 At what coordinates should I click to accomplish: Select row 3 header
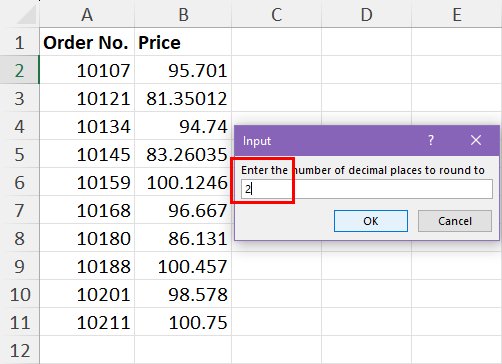pyautogui.click(x=19, y=98)
